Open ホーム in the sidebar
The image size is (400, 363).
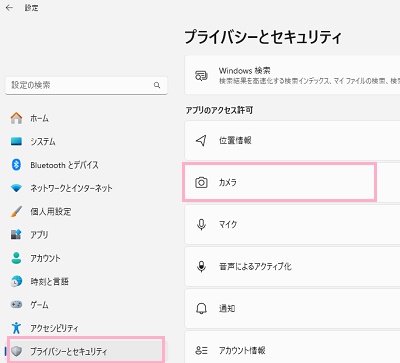tap(86, 118)
